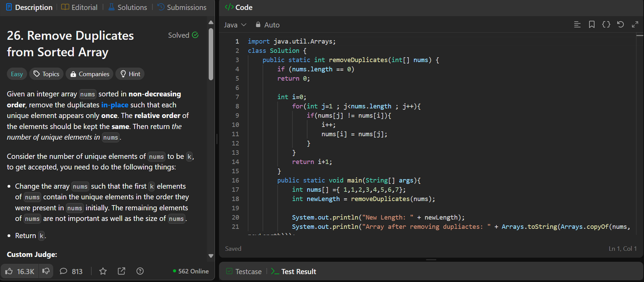644x282 pixels.
Task: Click the question mark feedback icon
Action: (x=140, y=271)
